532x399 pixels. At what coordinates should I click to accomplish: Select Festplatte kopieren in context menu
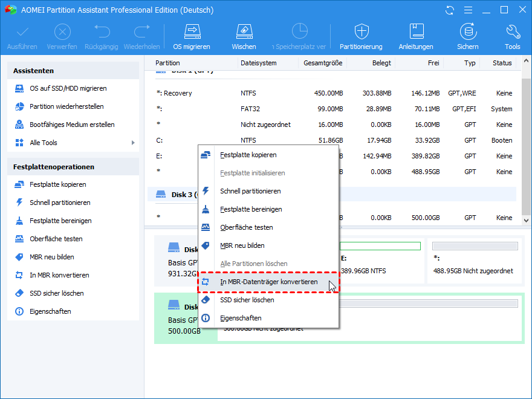point(248,155)
